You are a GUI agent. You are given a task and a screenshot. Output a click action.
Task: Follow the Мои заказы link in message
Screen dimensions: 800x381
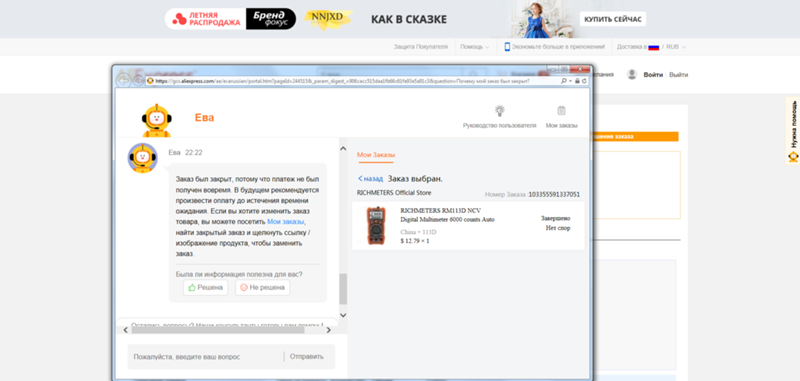pyautogui.click(x=286, y=222)
